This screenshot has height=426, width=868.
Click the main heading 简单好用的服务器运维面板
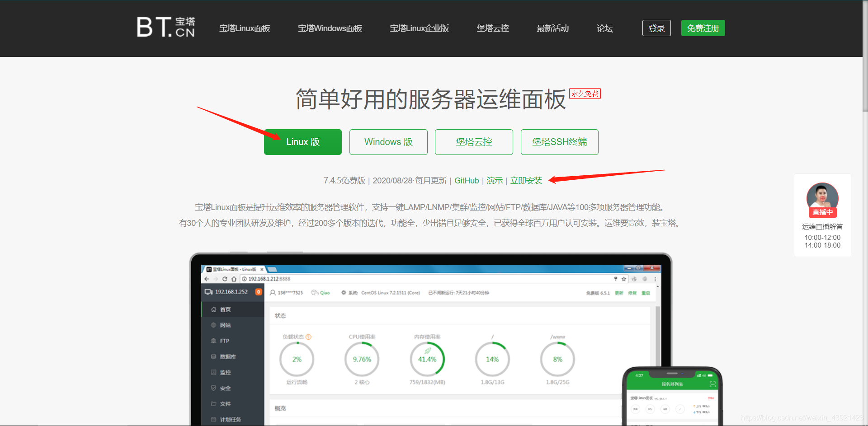click(x=430, y=99)
